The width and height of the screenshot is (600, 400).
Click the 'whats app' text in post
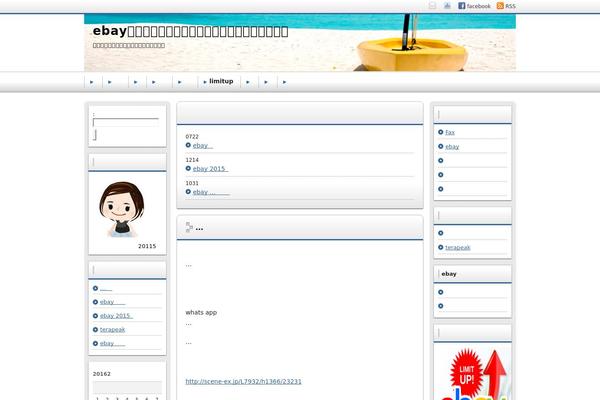pyautogui.click(x=201, y=312)
